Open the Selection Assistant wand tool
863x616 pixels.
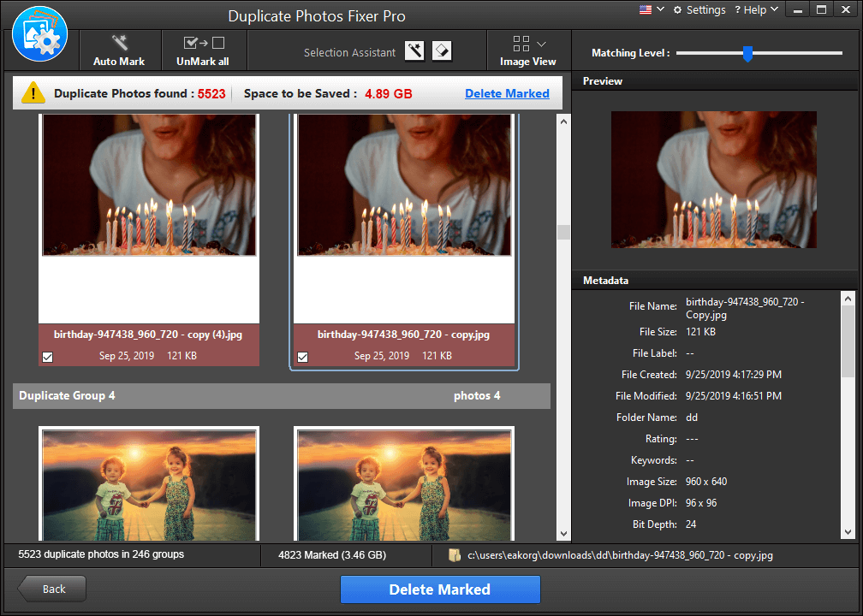pos(414,51)
